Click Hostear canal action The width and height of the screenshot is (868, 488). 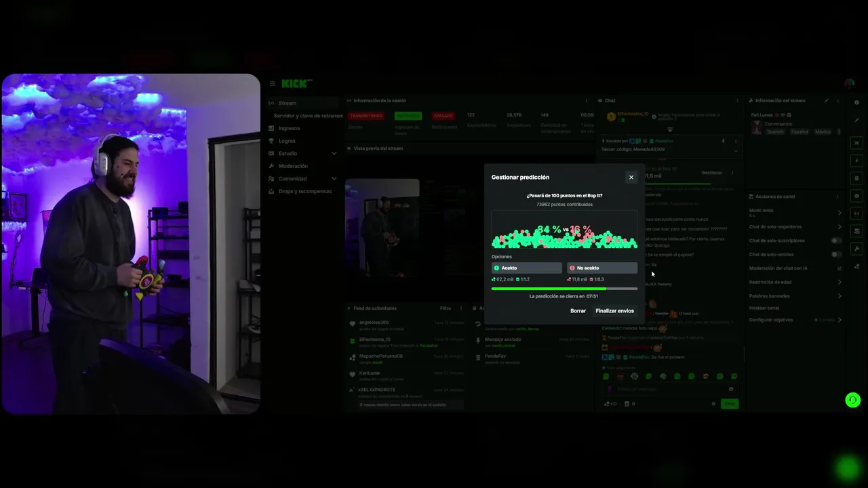764,308
